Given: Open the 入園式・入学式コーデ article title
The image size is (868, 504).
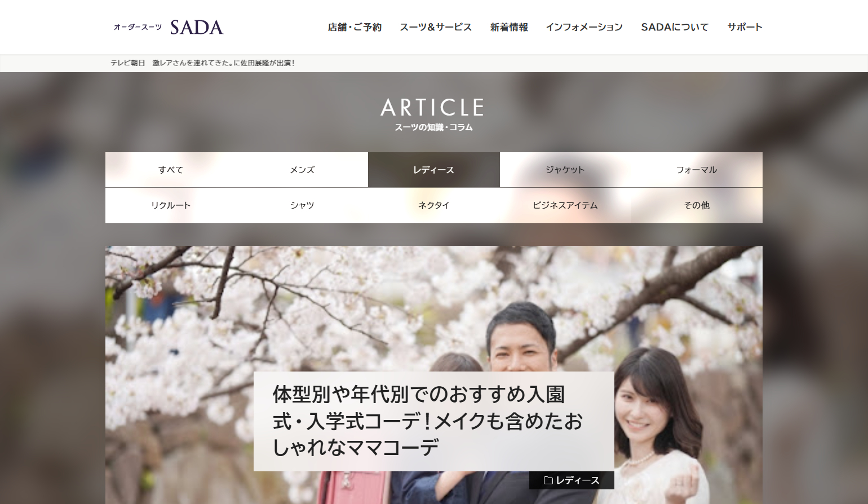Looking at the screenshot, I should click(428, 421).
